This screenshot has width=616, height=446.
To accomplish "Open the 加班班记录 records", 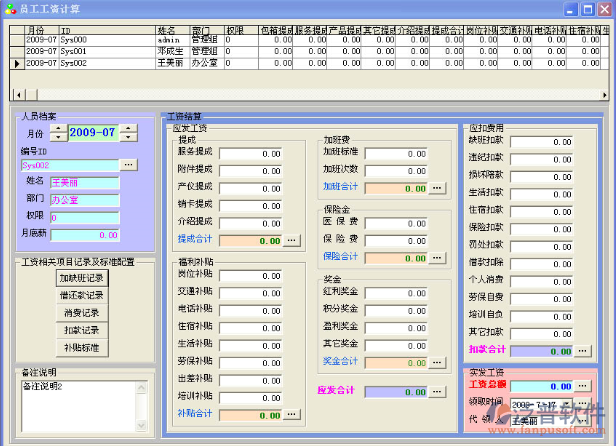I will click(x=82, y=278).
